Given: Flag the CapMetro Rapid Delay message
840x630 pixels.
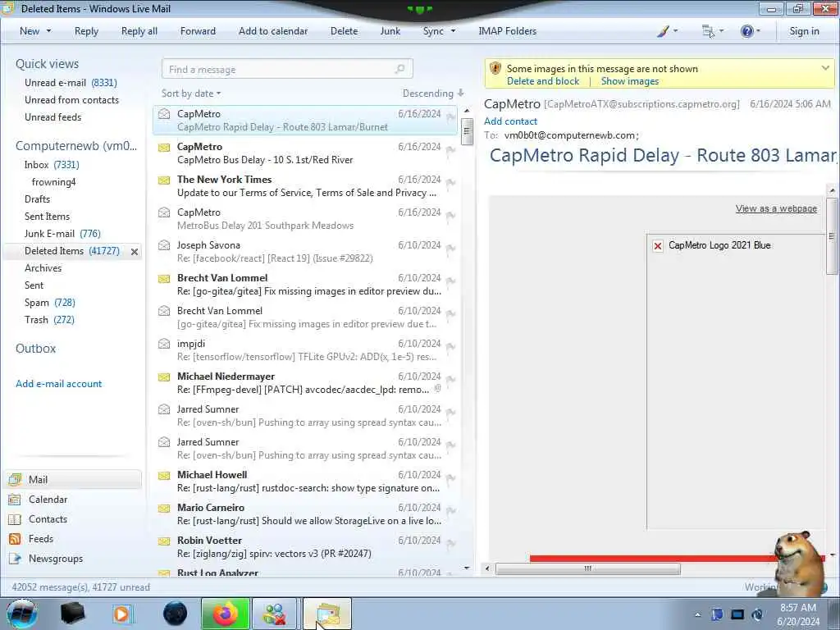Looking at the screenshot, I should [450, 116].
